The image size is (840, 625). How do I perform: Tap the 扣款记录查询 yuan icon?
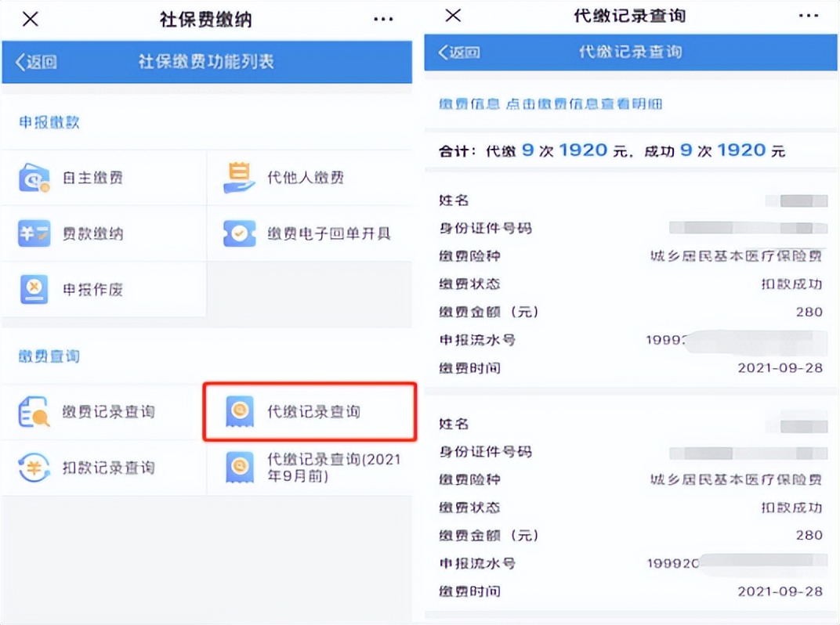coord(34,468)
